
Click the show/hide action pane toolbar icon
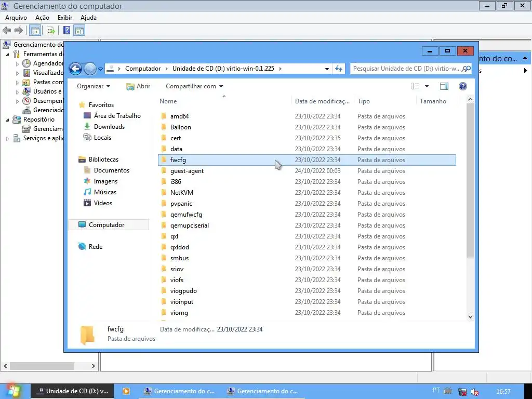[x=79, y=31]
